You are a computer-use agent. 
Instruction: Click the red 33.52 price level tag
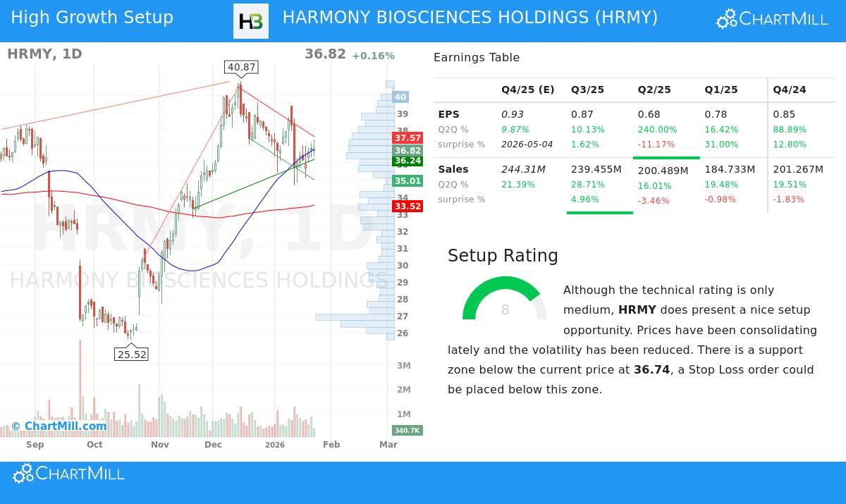point(407,206)
